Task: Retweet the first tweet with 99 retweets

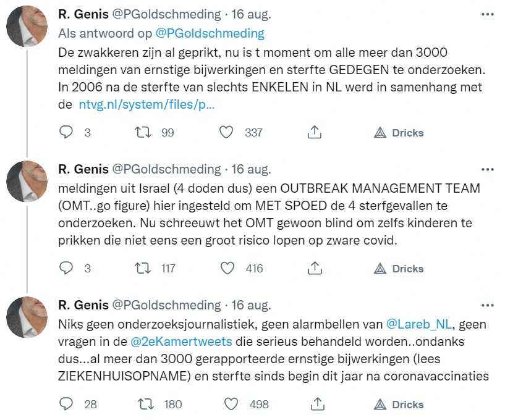Action: (x=143, y=132)
